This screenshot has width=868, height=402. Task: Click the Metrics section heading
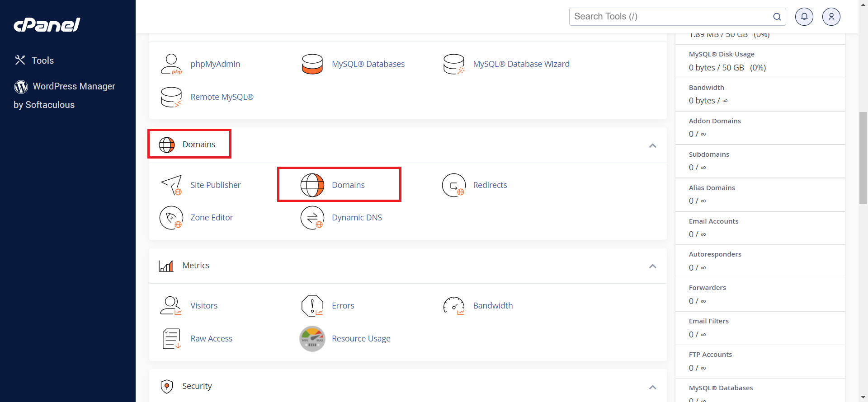coord(196,266)
